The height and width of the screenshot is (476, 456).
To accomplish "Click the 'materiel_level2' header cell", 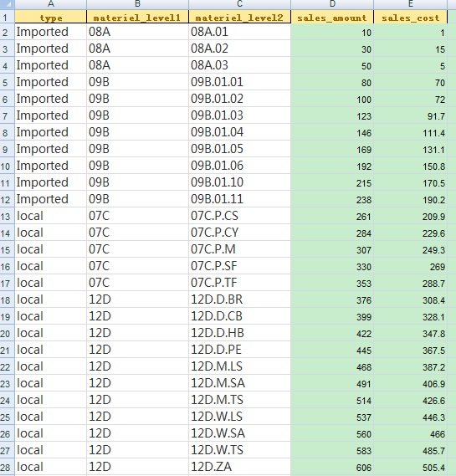I will [x=239, y=17].
